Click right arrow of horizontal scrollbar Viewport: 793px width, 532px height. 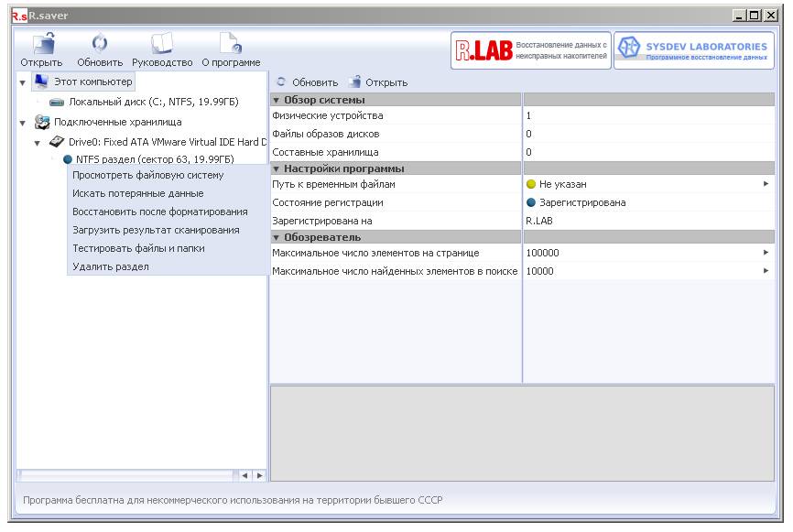point(259,475)
